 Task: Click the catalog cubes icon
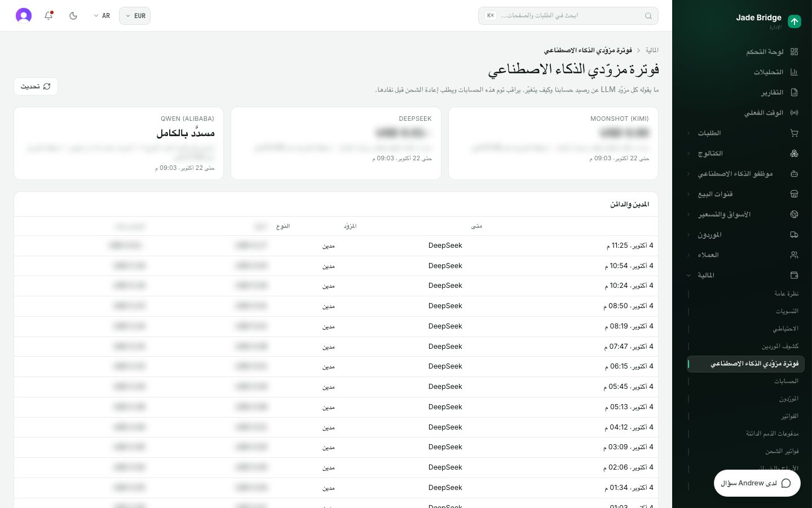click(794, 154)
